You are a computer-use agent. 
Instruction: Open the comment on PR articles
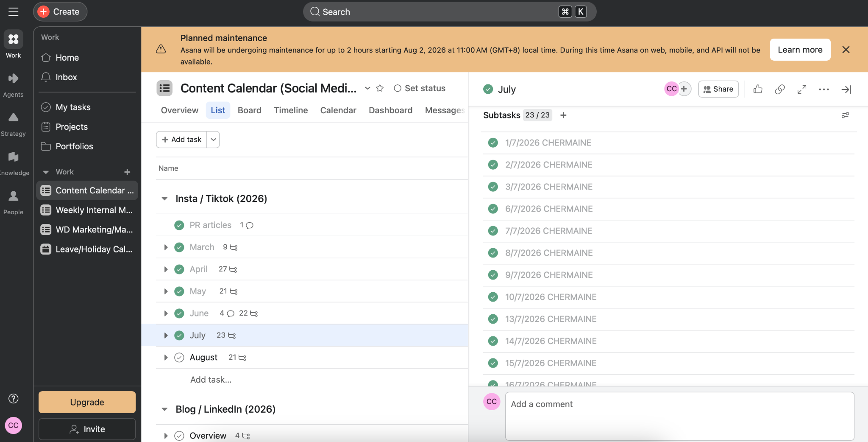pyautogui.click(x=247, y=225)
